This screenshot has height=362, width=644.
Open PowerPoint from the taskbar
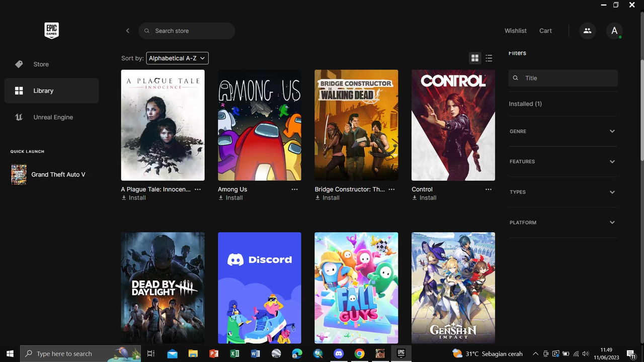214,353
